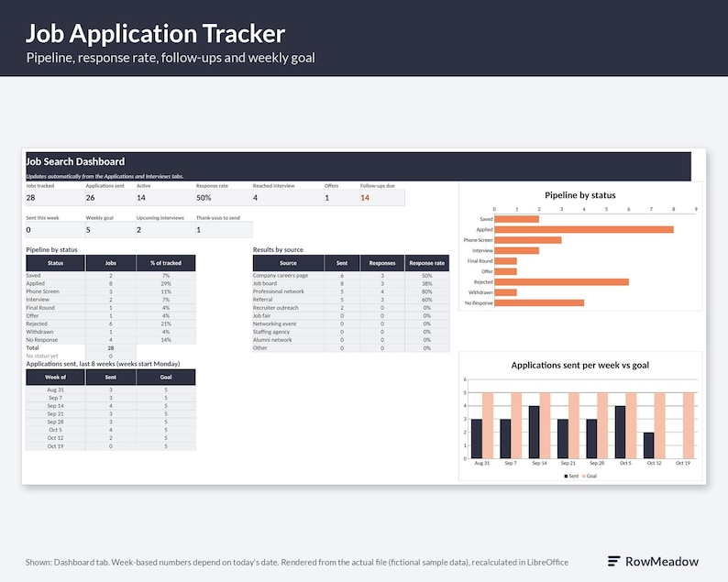This screenshot has width=728, height=582.
Task: Click the peach Goal legend swatch
Action: (x=584, y=477)
